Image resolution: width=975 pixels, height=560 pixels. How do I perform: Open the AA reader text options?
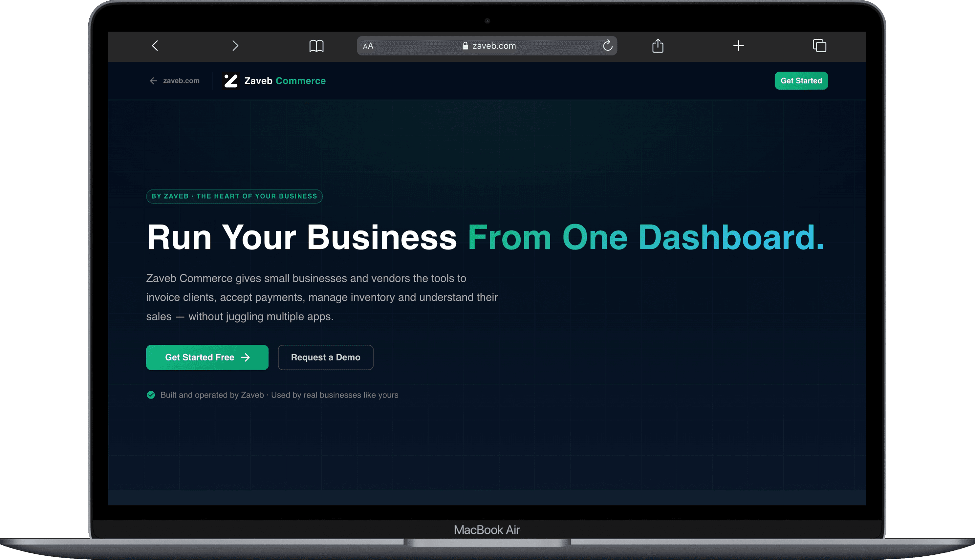point(368,46)
